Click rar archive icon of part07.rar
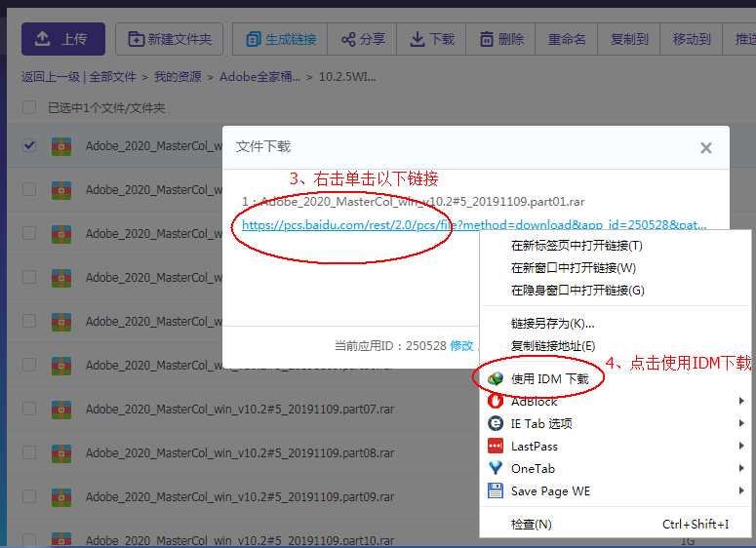756x548 pixels. tap(61, 410)
